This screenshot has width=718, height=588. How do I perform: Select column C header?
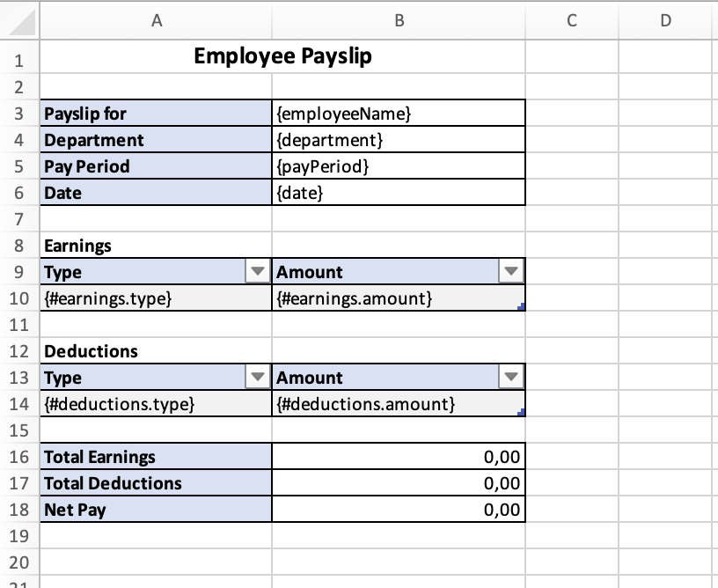[x=572, y=21]
